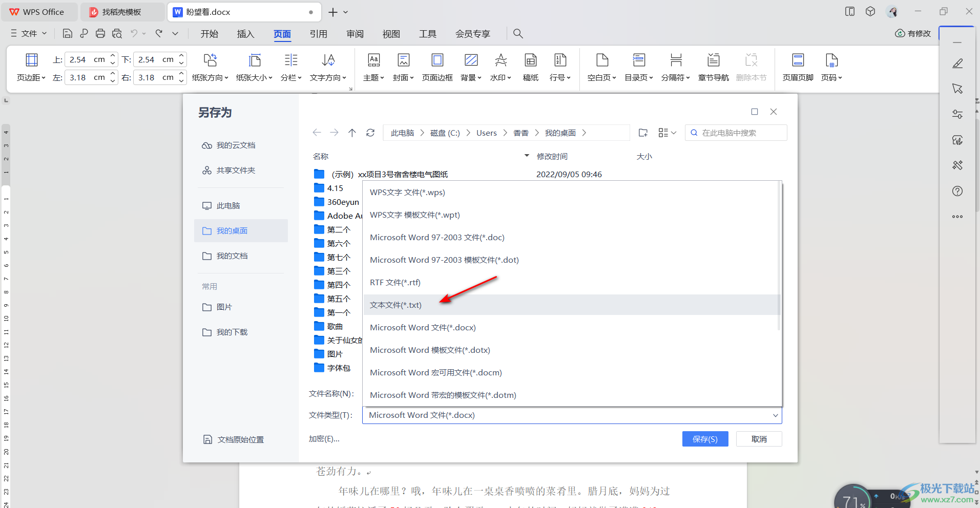Open the theme tool (主题)
The image size is (980, 508).
point(373,67)
